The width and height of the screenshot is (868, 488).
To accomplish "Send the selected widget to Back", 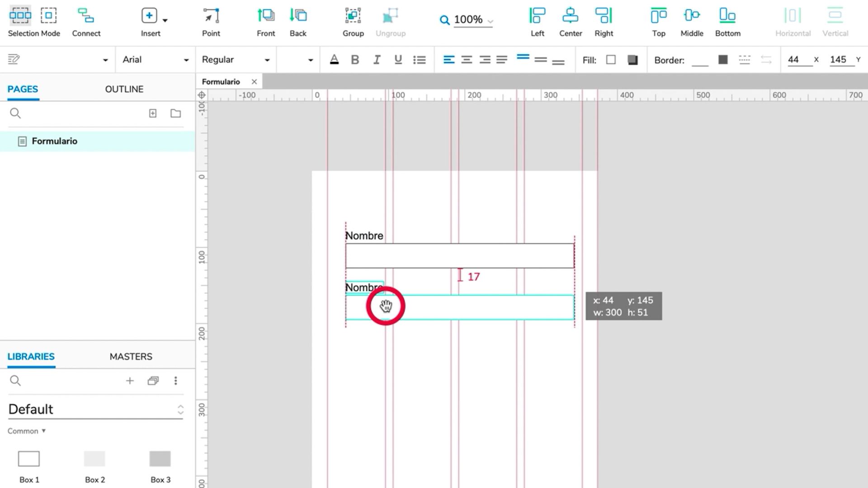I will 298,16.
